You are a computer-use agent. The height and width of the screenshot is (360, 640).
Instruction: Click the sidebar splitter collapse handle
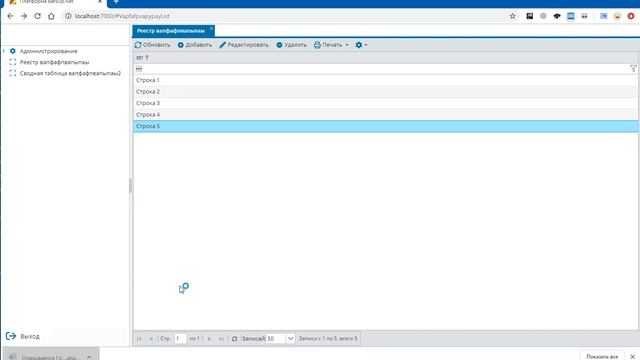130,186
